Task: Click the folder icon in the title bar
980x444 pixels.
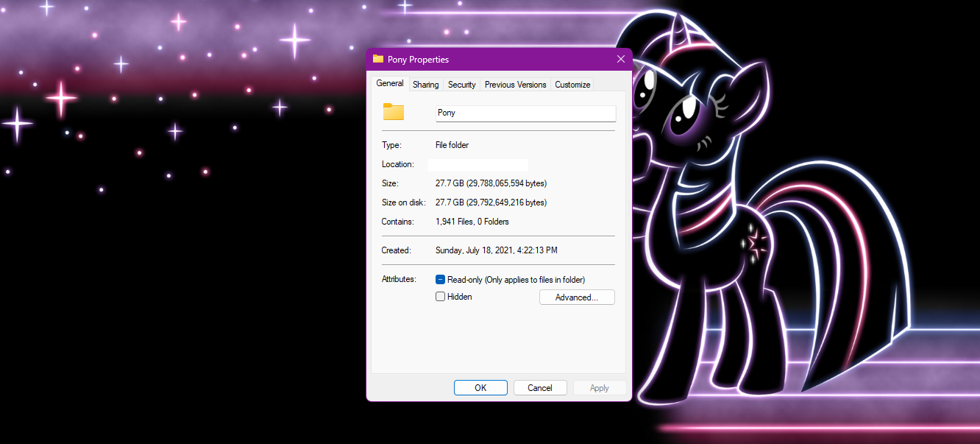Action: (x=378, y=59)
